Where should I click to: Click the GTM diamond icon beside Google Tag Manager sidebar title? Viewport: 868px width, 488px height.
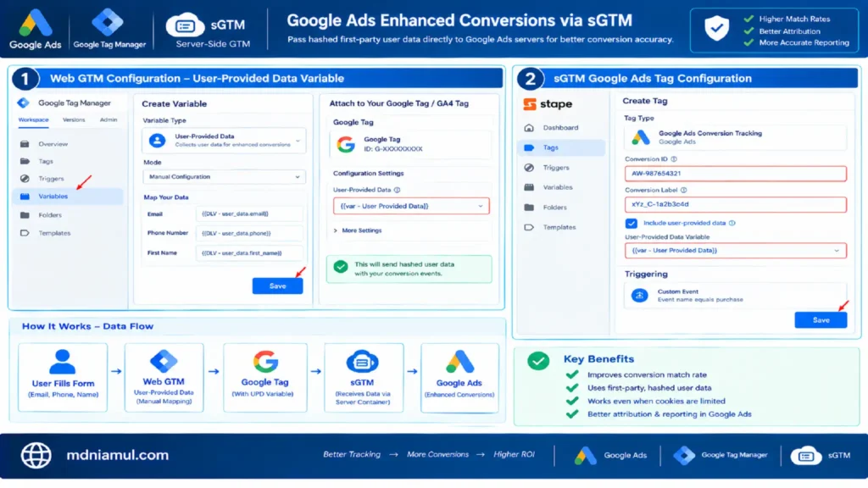click(23, 103)
